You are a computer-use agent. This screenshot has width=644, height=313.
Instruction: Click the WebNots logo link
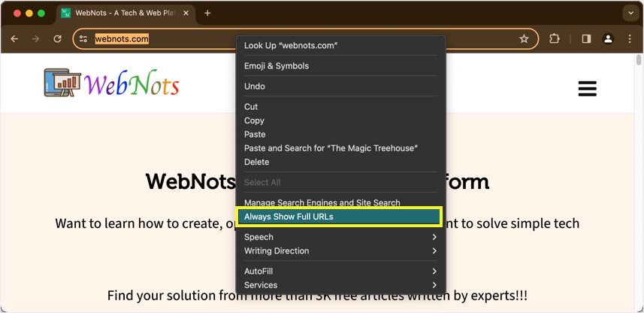111,84
